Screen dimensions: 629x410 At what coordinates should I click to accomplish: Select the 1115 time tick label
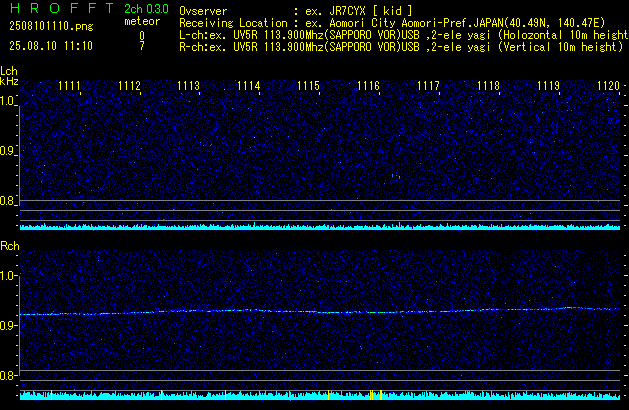point(308,86)
